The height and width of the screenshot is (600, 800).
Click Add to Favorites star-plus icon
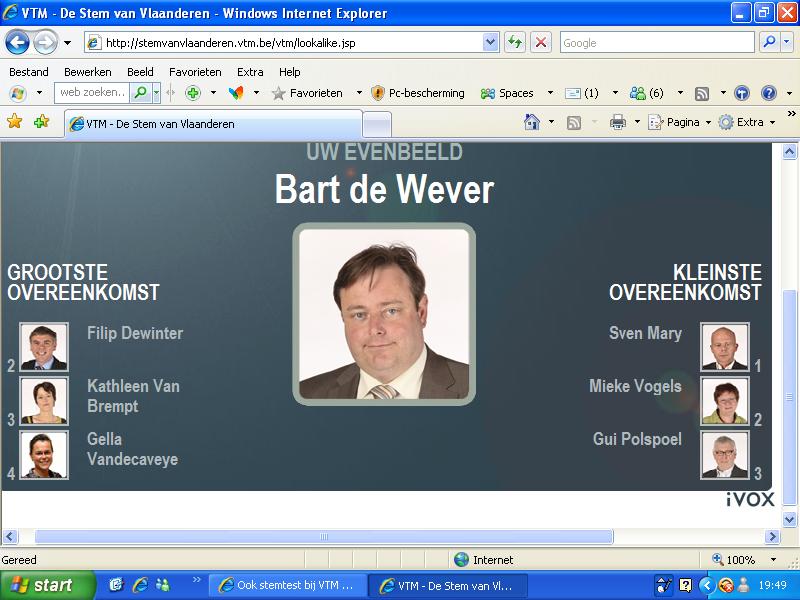pos(41,121)
